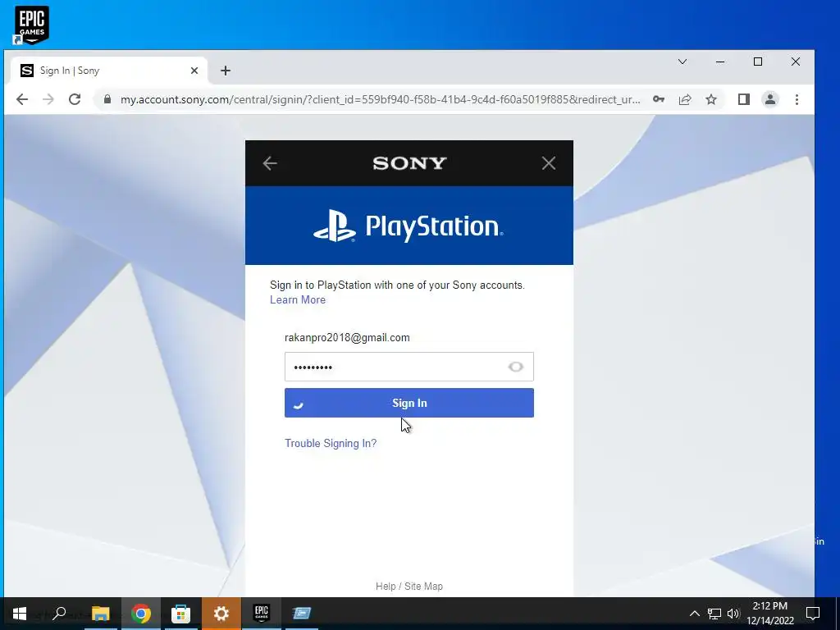The image size is (840, 630).
Task: Open the Site Map footer link
Action: point(424,586)
